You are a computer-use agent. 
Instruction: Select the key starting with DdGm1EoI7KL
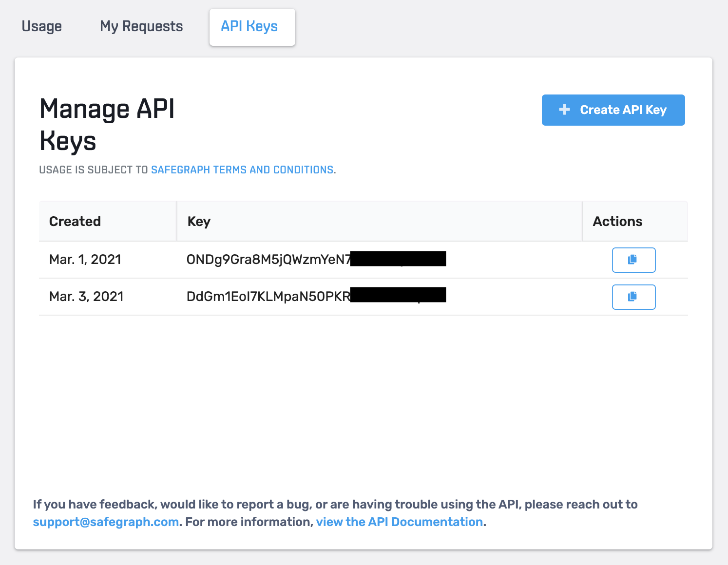317,296
